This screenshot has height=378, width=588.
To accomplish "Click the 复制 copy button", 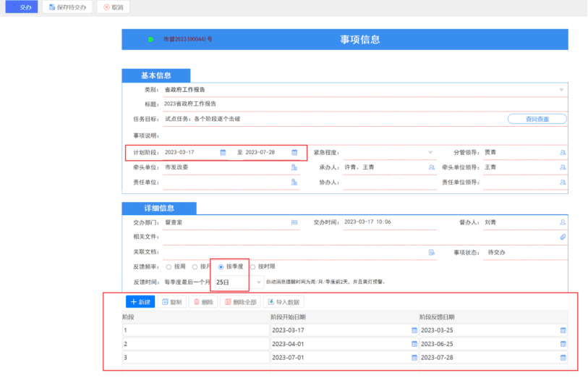I will click(x=172, y=302).
